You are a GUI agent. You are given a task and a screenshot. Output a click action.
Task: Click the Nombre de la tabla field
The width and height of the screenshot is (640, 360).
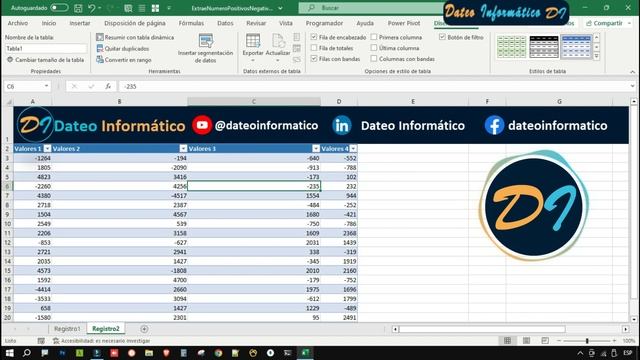click(46, 49)
